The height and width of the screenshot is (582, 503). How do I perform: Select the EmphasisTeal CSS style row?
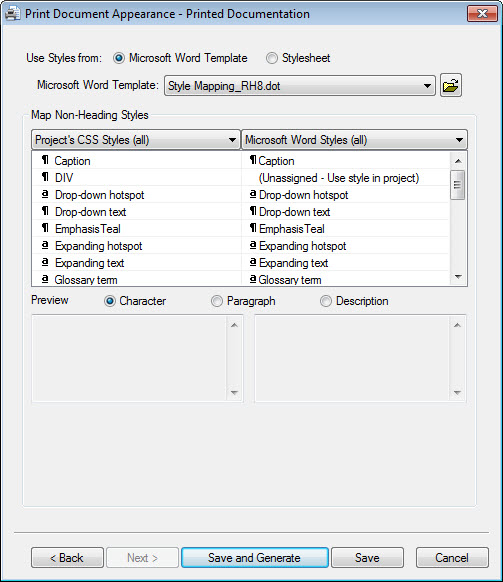coord(137,229)
